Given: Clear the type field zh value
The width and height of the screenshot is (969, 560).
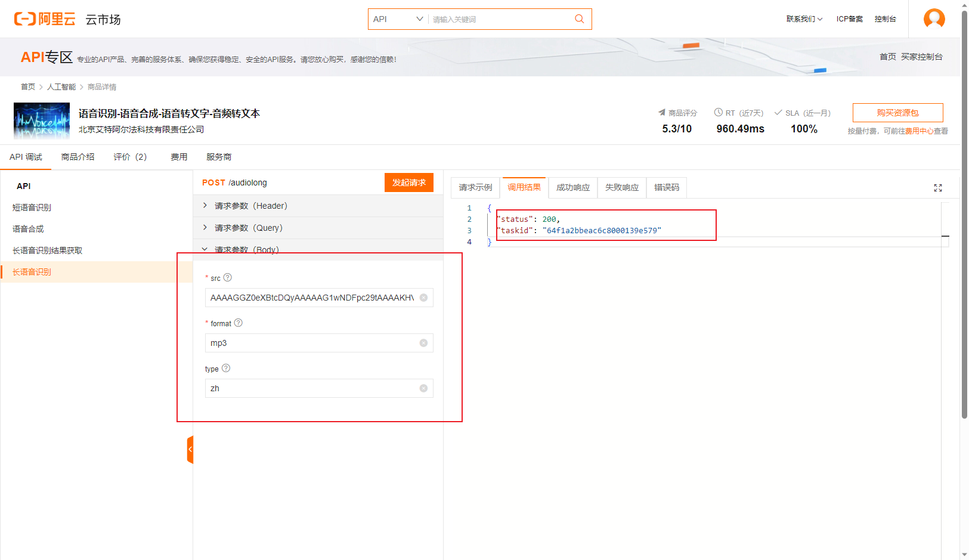Looking at the screenshot, I should tap(423, 388).
